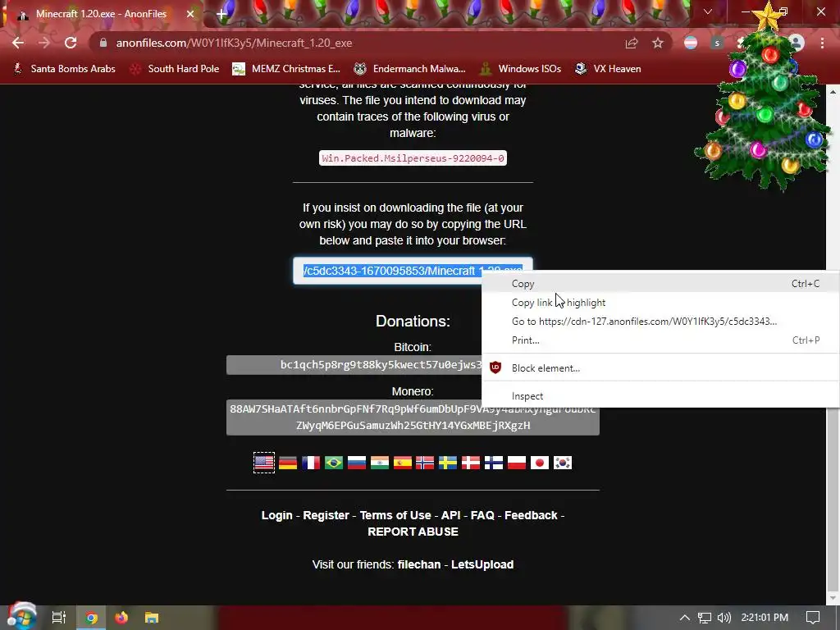
Task: Open the notification center icon
Action: [x=813, y=618]
